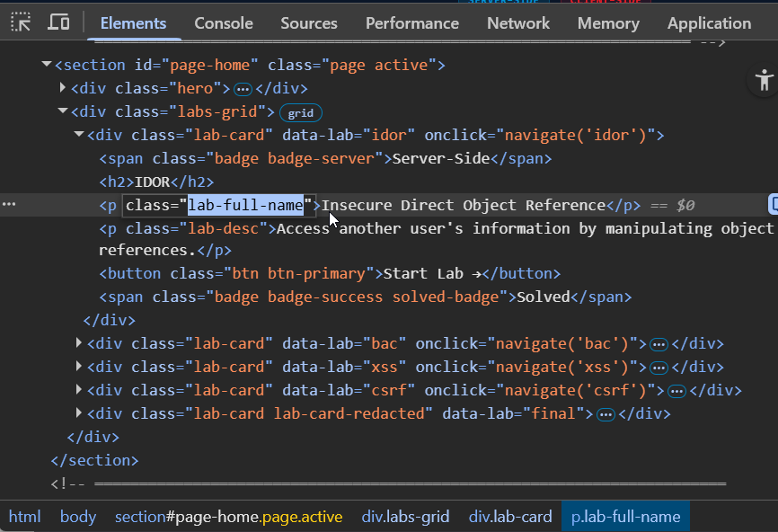
Task: Select div.labs-grid in the breadcrumb bar
Action: click(x=405, y=517)
